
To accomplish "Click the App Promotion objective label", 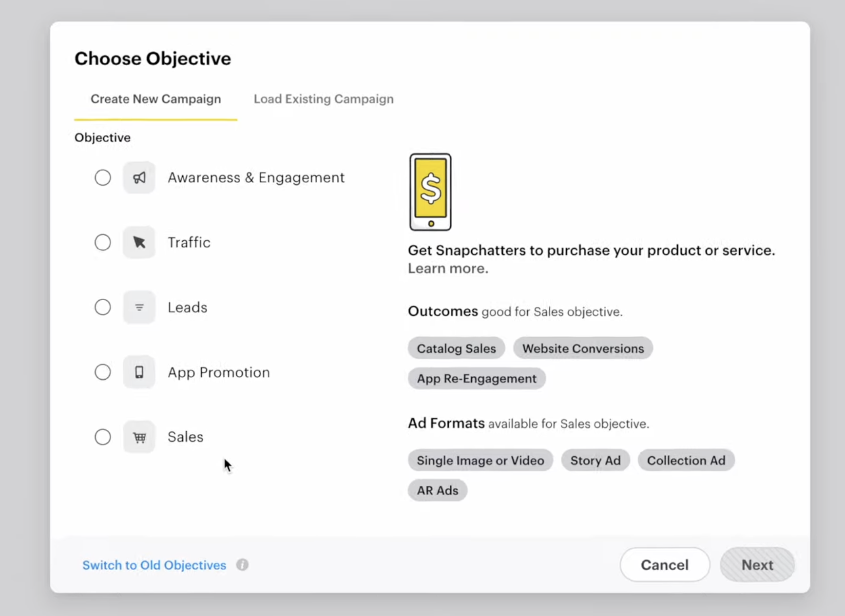I will point(219,372).
